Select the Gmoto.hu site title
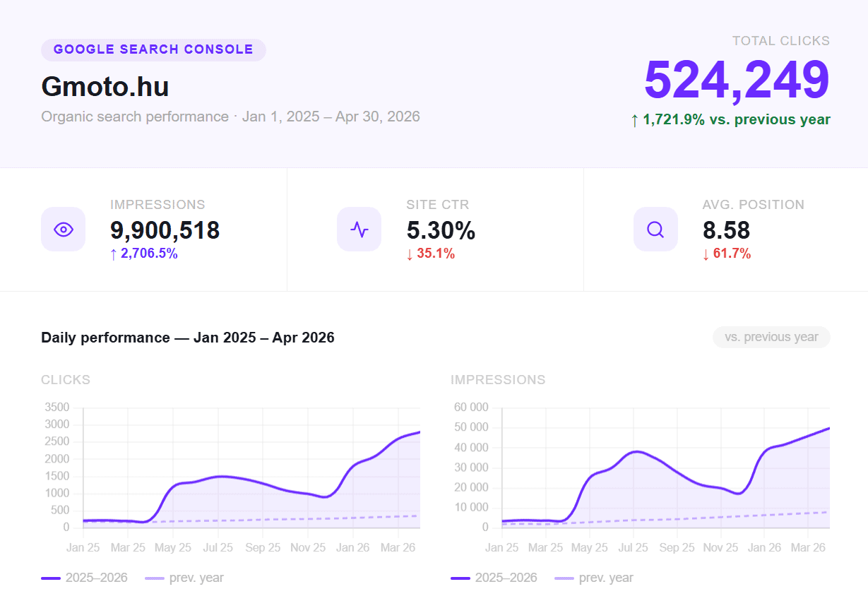This screenshot has width=868, height=613. (x=105, y=87)
